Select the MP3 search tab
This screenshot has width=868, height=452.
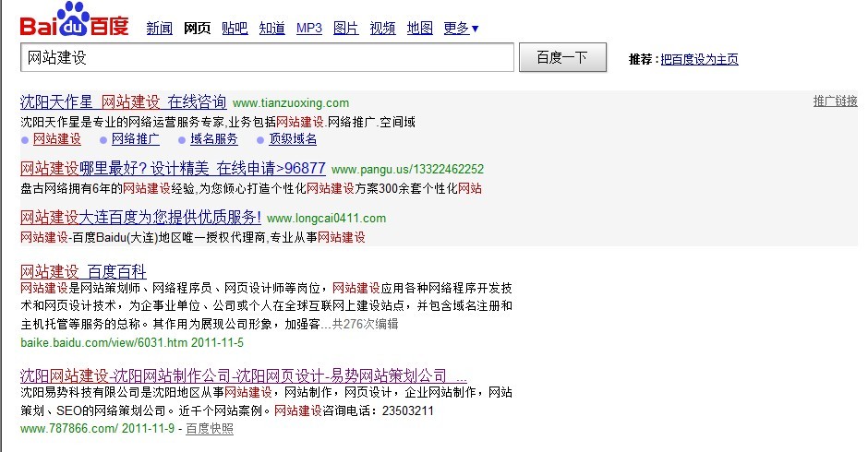pos(308,29)
